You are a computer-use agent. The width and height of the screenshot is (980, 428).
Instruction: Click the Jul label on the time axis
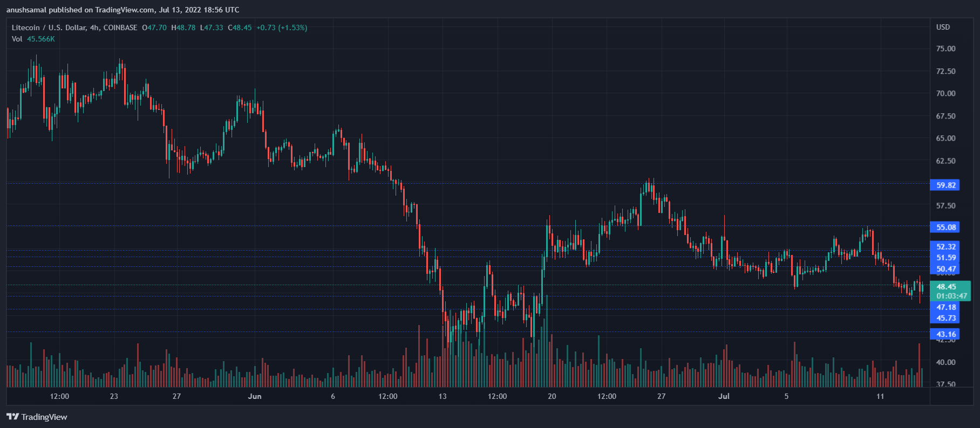pos(724,396)
